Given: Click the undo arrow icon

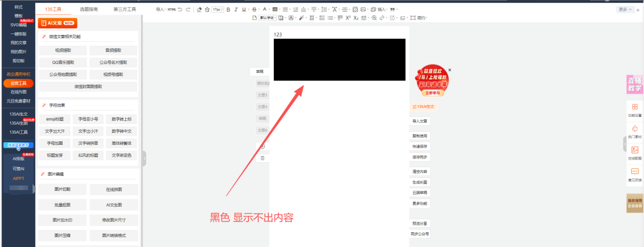Looking at the screenshot, I should click(x=180, y=9).
